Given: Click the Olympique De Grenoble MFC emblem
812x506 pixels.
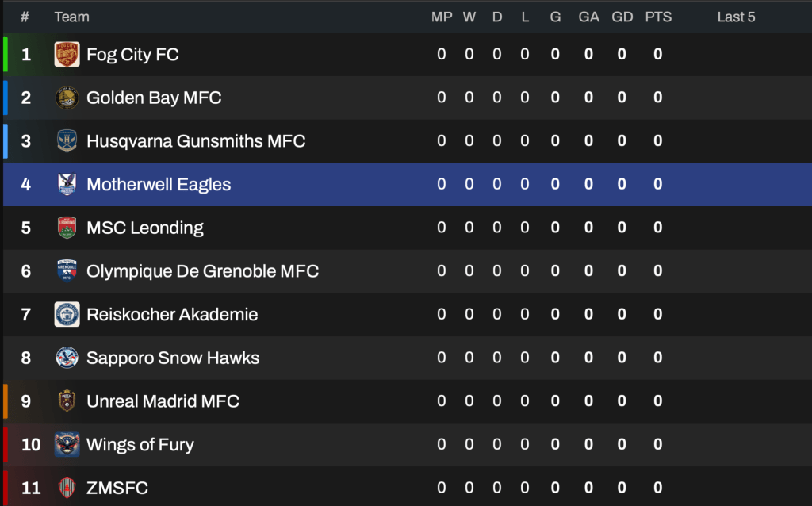Looking at the screenshot, I should pos(67,271).
